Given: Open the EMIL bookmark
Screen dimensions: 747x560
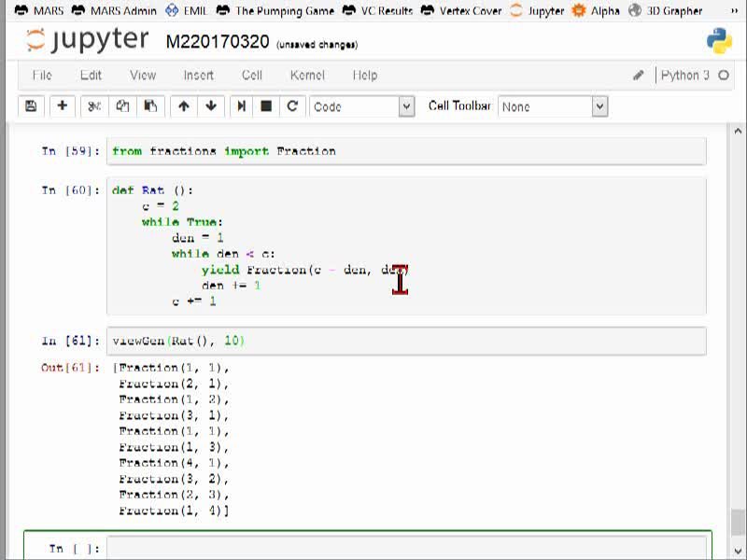Looking at the screenshot, I should coord(186,10).
